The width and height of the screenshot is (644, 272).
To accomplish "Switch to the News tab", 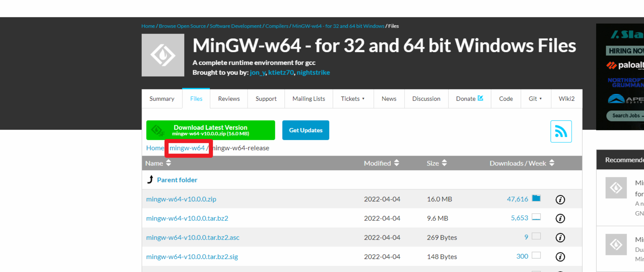I will [389, 99].
